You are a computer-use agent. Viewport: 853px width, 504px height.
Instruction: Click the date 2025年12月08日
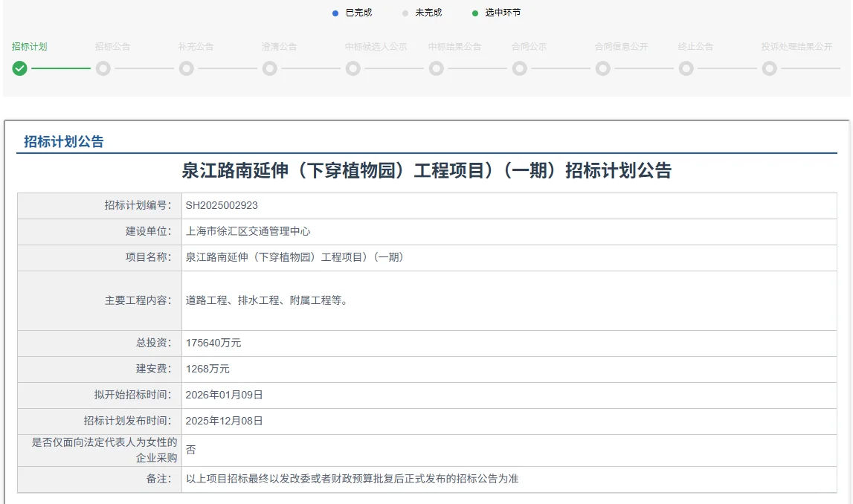tap(224, 421)
